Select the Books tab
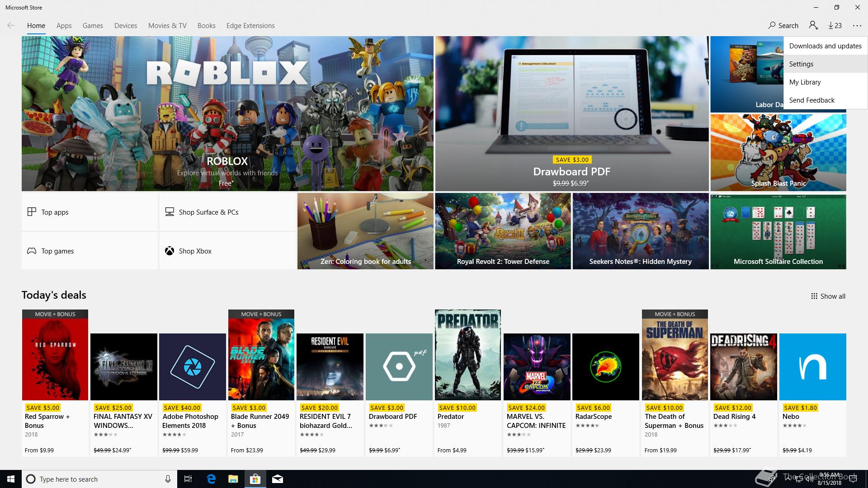This screenshot has width=868, height=488. (207, 26)
